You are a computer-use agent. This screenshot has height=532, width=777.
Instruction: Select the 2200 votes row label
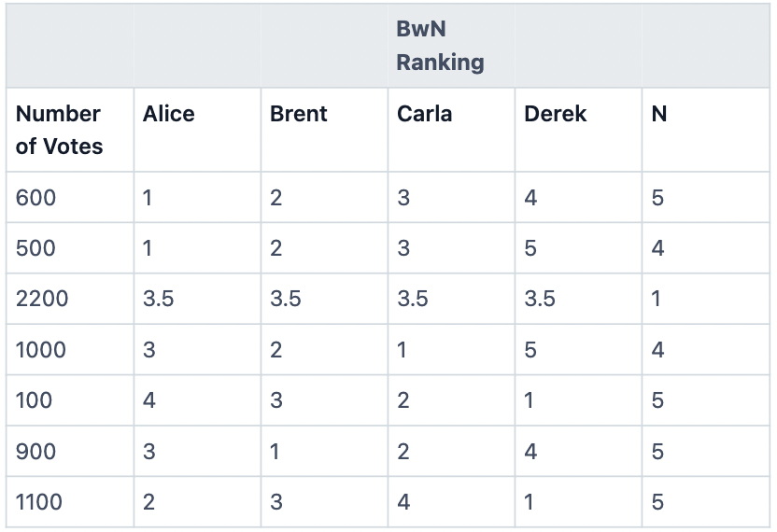coord(42,299)
